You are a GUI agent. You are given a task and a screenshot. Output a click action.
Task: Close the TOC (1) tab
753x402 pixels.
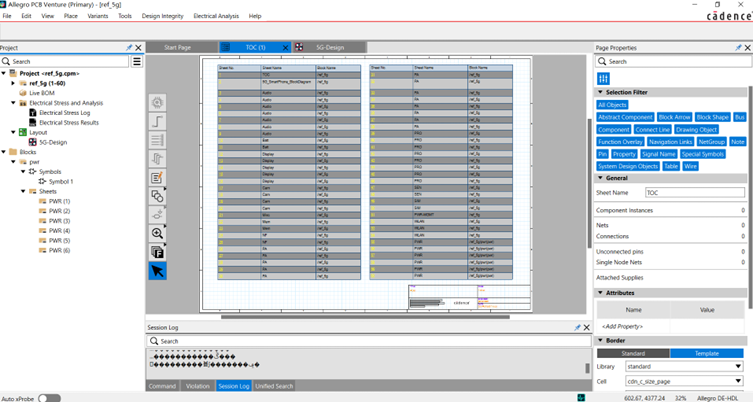285,48
